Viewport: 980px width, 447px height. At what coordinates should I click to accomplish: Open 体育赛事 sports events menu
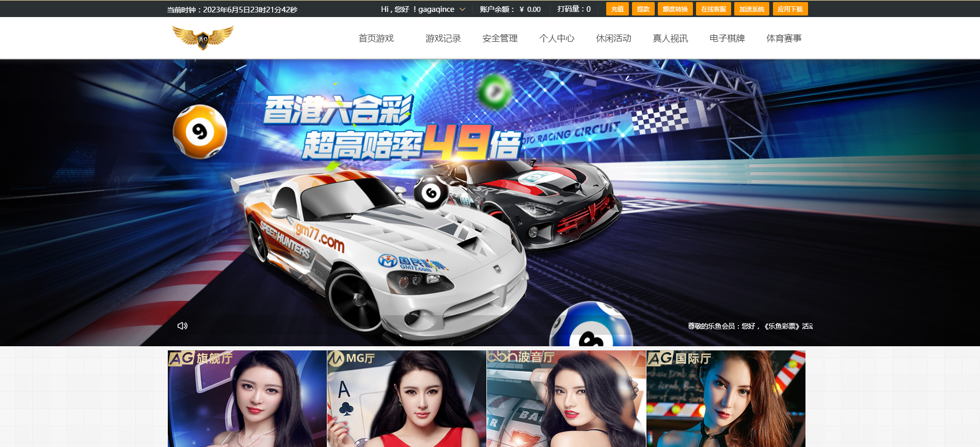click(784, 38)
